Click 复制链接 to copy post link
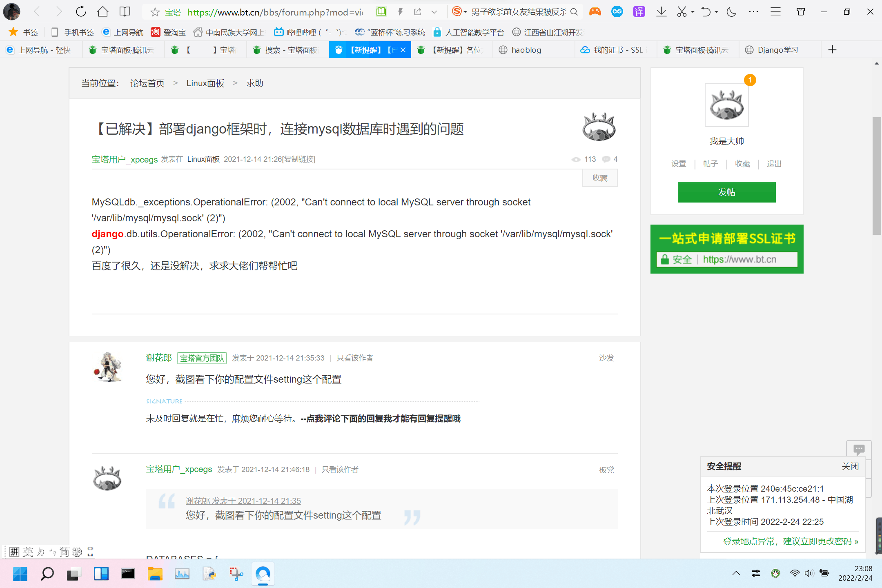The width and height of the screenshot is (882, 588). point(299,159)
